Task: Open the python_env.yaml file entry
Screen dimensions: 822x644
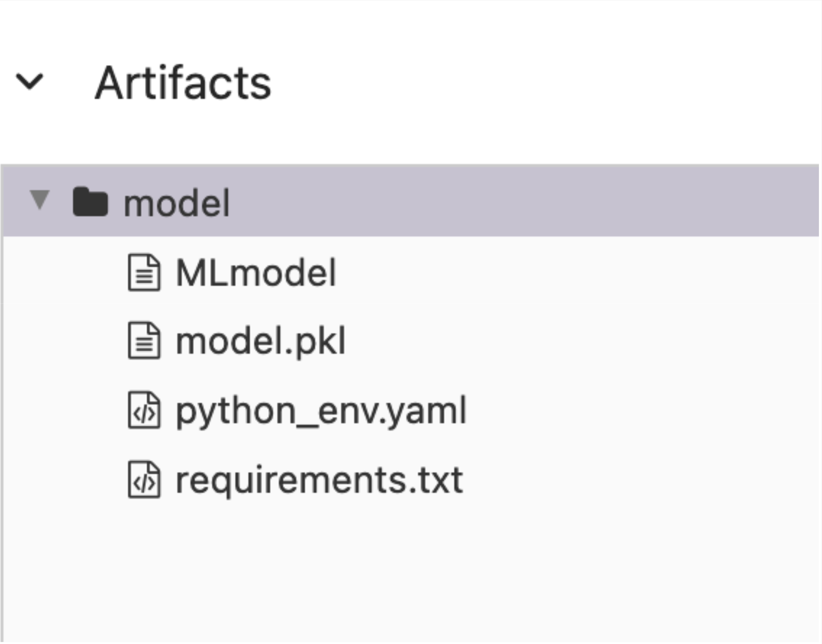Action: 321,411
